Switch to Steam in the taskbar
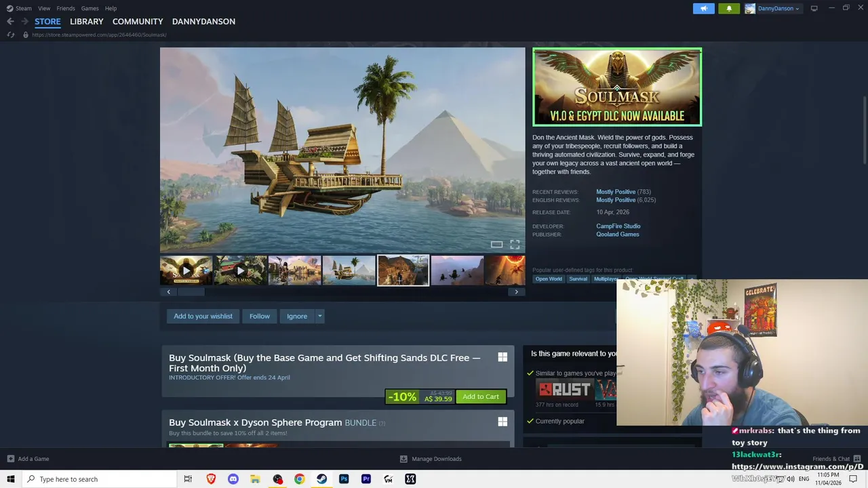 pos(321,479)
